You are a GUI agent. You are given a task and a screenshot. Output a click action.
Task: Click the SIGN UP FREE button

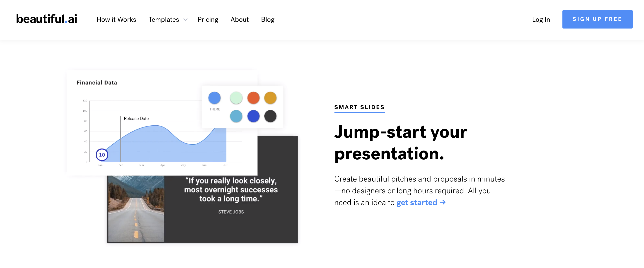(597, 19)
